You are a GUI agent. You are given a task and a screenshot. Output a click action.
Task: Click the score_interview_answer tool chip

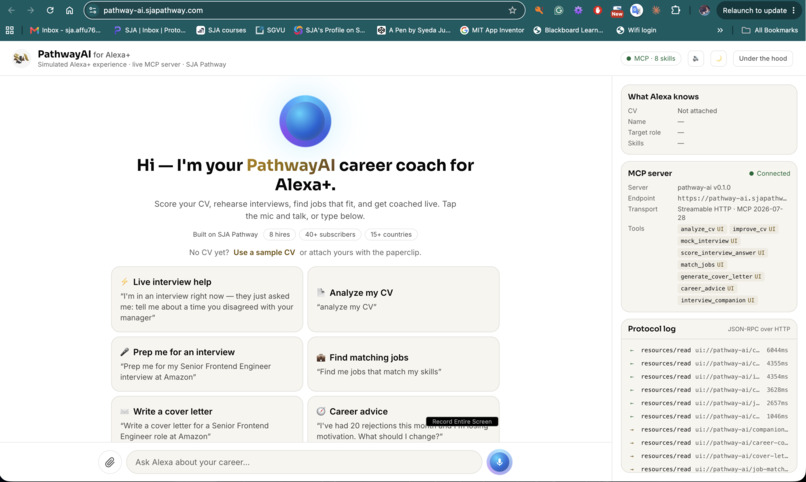point(722,253)
